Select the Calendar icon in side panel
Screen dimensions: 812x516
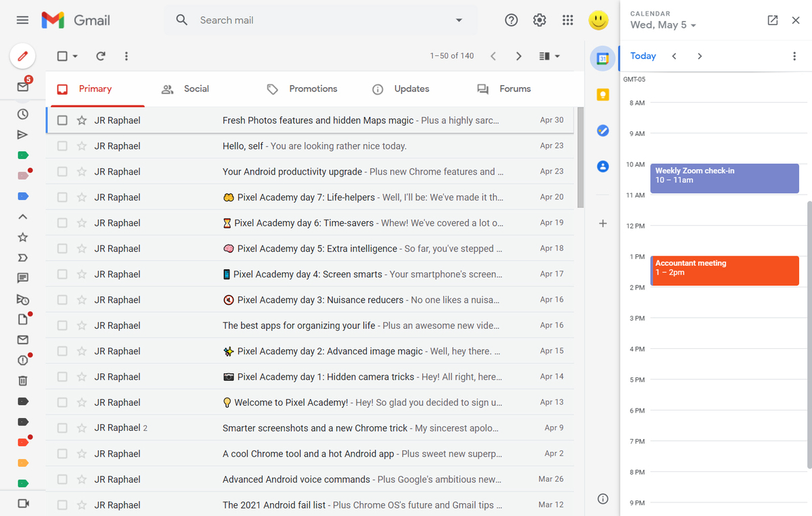[x=602, y=59]
